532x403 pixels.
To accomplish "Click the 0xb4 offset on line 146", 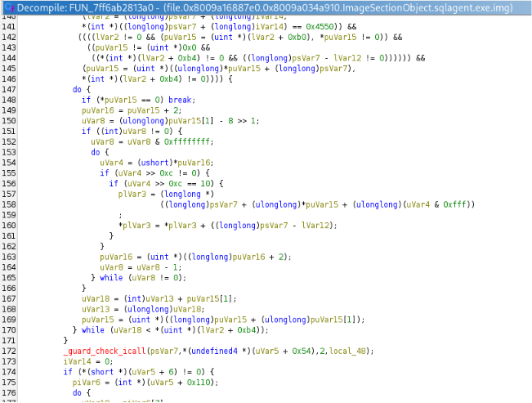I will 168,79.
